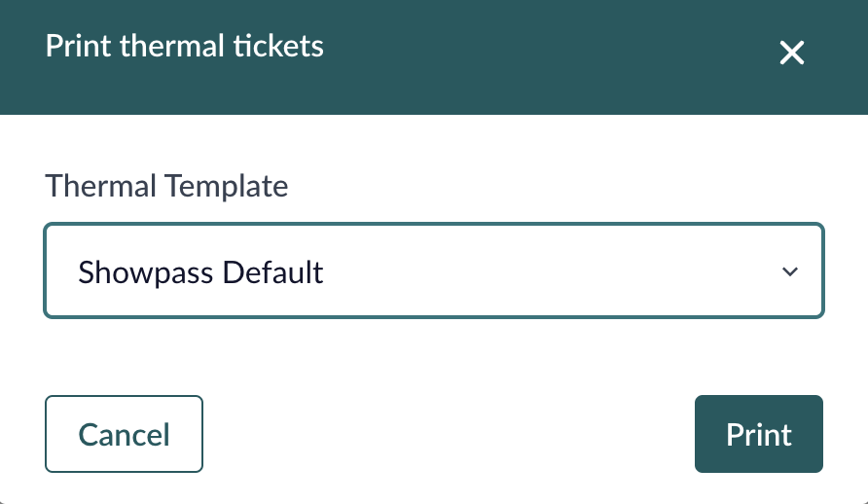This screenshot has height=504, width=868.
Task: Abort printing using the outlined Cancel button
Action: tap(124, 434)
